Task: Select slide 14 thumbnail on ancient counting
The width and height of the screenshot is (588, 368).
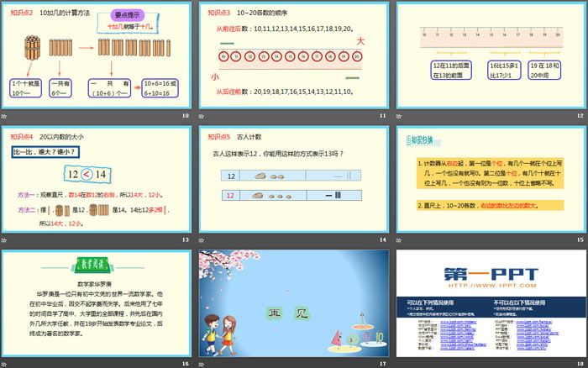Action: (294, 179)
